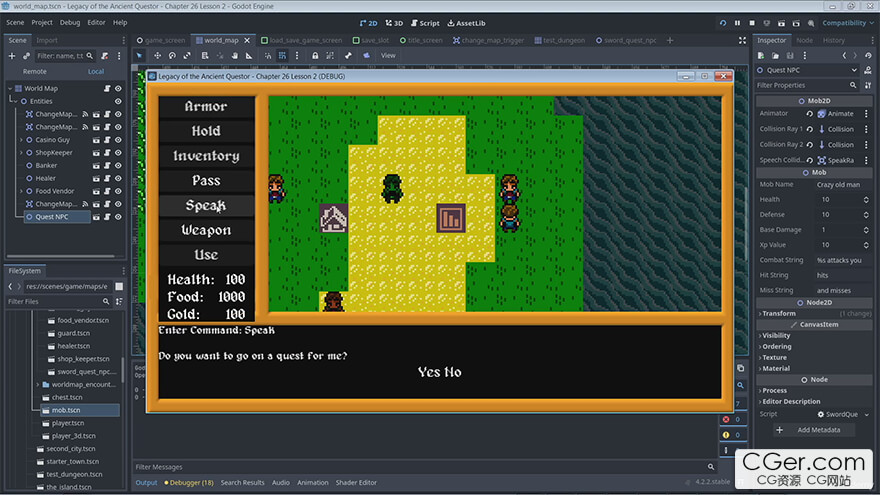
Task: Pause the running project
Action: (737, 23)
